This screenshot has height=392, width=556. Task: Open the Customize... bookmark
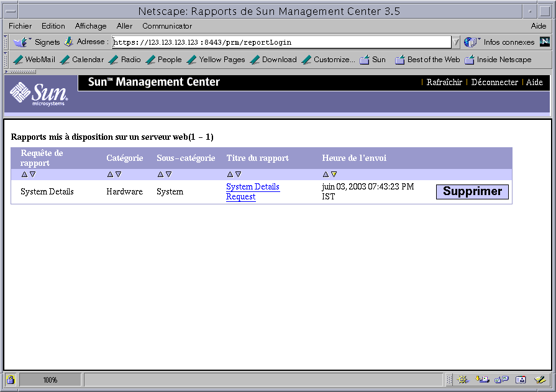(329, 60)
